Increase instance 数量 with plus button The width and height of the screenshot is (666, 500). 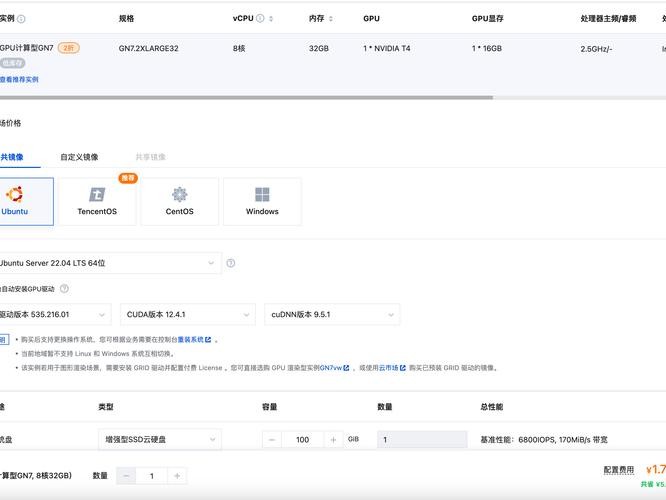click(177, 476)
